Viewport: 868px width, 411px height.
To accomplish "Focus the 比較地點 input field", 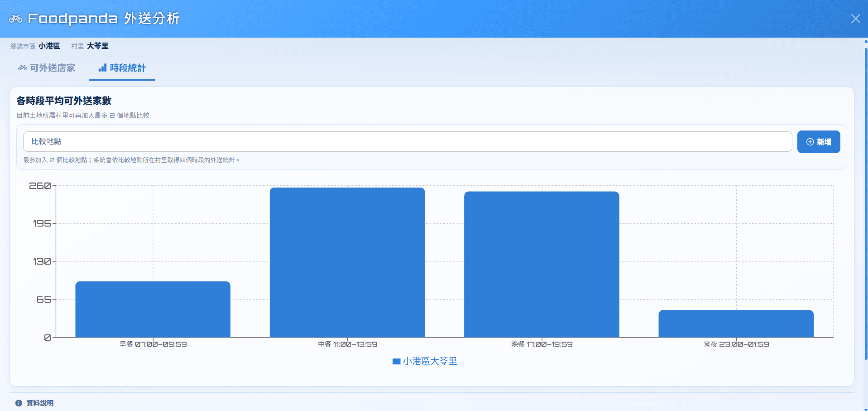I will (x=408, y=142).
